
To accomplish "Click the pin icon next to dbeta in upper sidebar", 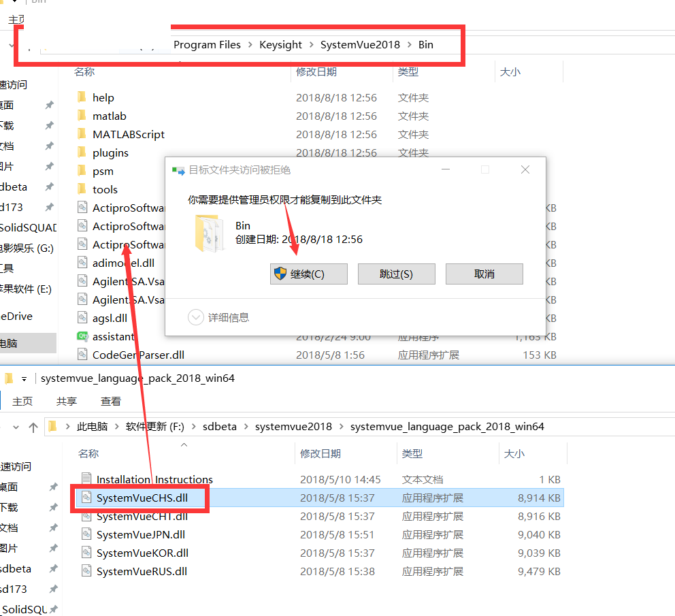I will [50, 187].
